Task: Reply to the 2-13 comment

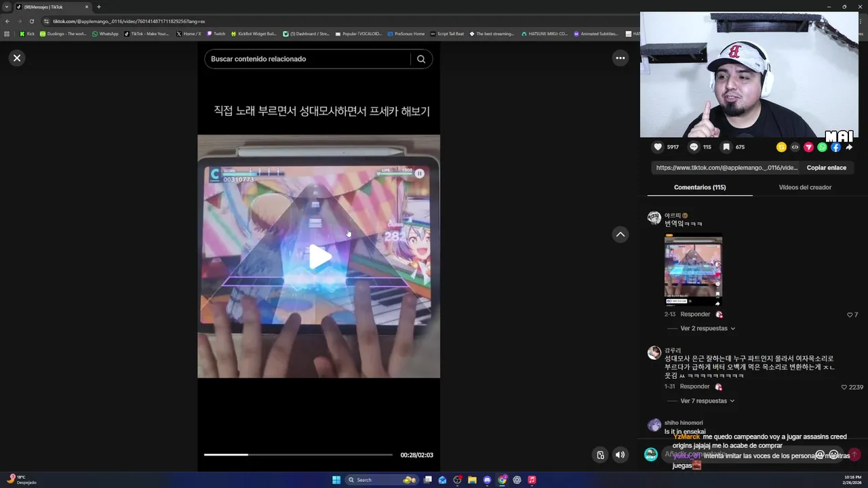Action: point(695,314)
